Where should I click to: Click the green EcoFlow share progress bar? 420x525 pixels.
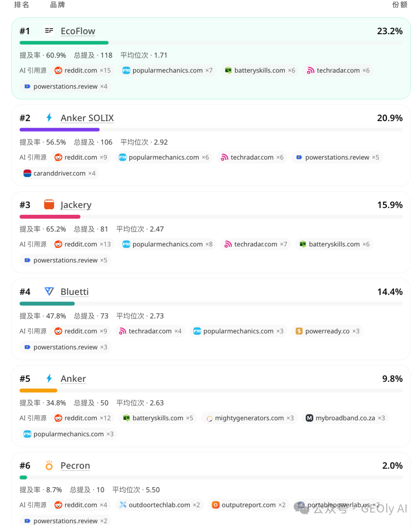point(64,43)
